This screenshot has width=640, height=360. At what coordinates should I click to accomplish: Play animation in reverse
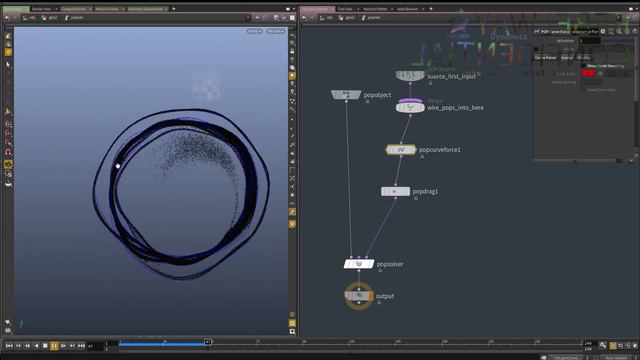click(x=36, y=346)
